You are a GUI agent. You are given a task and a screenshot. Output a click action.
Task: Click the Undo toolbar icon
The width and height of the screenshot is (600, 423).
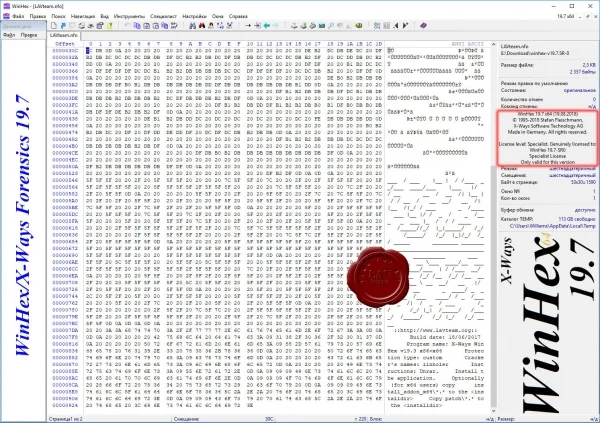127,26
